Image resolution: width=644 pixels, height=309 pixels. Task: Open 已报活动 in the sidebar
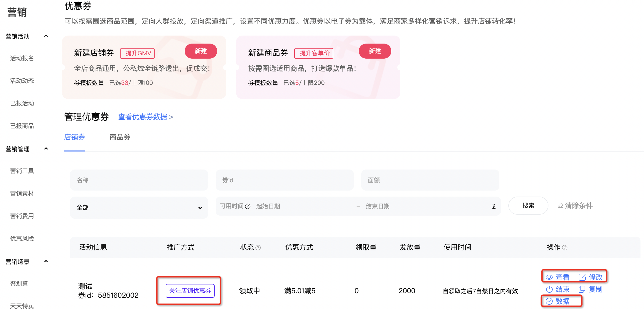pyautogui.click(x=22, y=103)
